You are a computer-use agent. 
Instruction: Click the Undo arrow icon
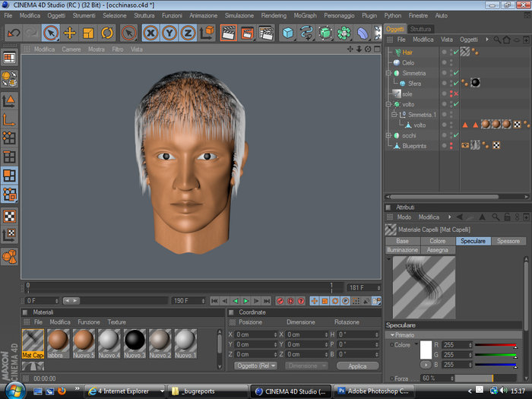pyautogui.click(x=14, y=33)
